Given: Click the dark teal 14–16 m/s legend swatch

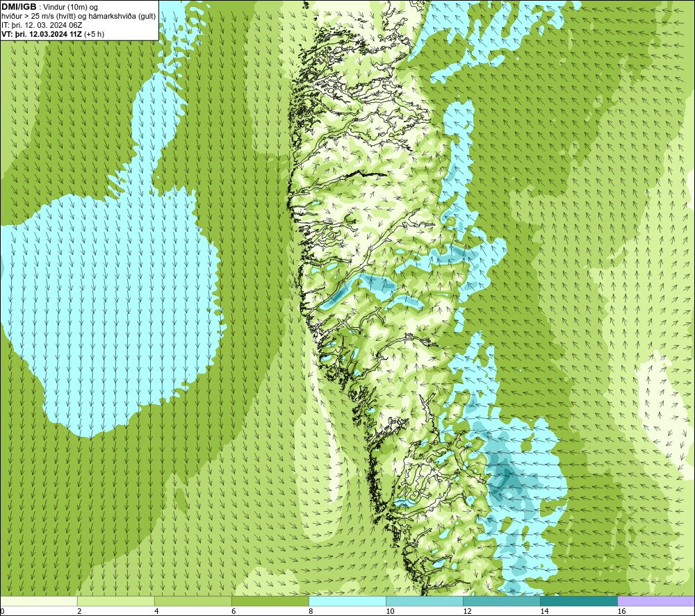Looking at the screenshot, I should click(579, 601).
